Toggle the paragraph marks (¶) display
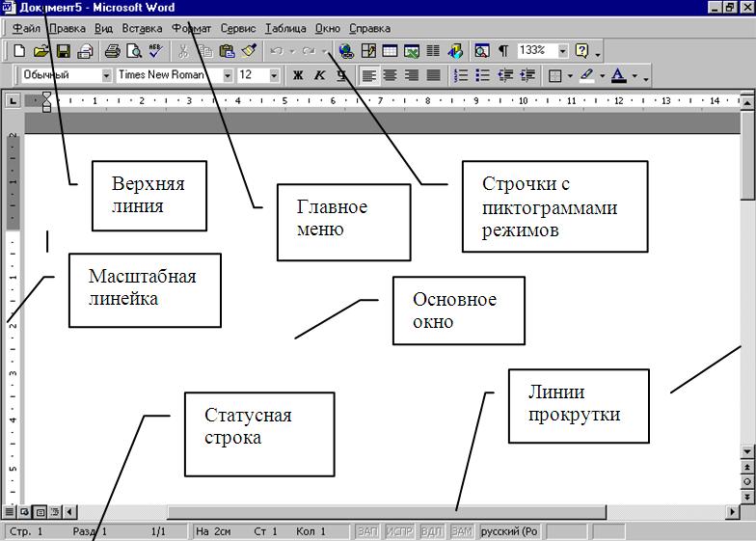The image size is (756, 541). tap(503, 51)
